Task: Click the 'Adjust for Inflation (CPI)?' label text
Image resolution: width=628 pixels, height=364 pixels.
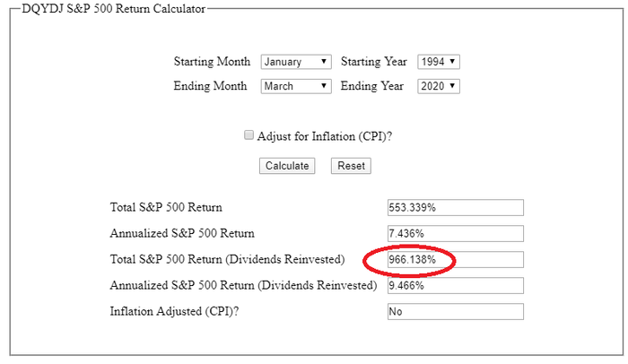Action: tap(325, 137)
